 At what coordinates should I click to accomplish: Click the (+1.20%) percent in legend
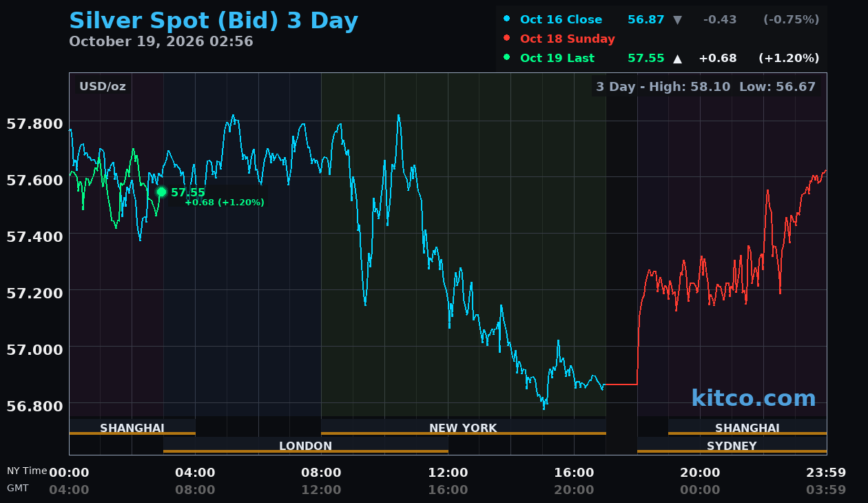[789, 58]
